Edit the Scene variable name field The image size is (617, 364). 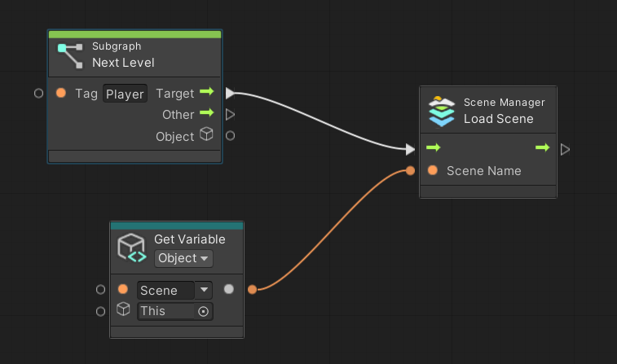tap(165, 290)
